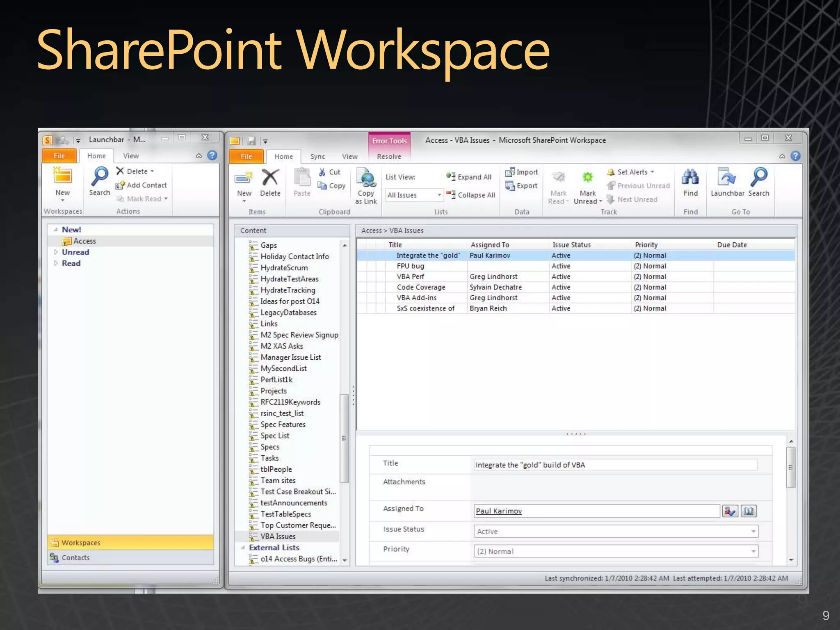Click the Search magnifier in Launchbar window
The width and height of the screenshot is (840, 630).
100,176
